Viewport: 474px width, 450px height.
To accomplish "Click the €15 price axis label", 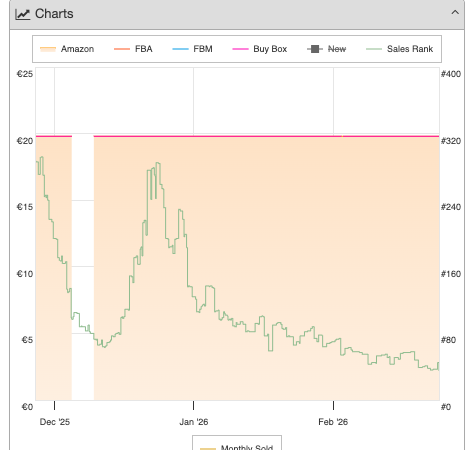I will (25, 207).
